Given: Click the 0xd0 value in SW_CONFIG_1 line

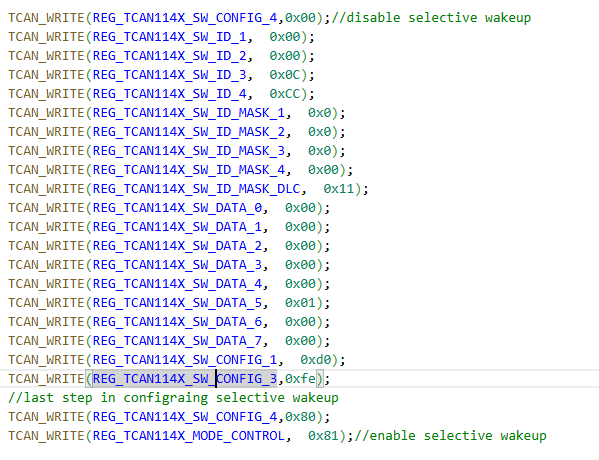Looking at the screenshot, I should (316, 360).
